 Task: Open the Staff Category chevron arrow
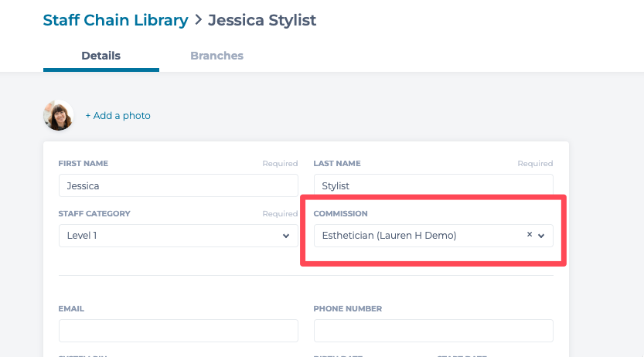(286, 236)
